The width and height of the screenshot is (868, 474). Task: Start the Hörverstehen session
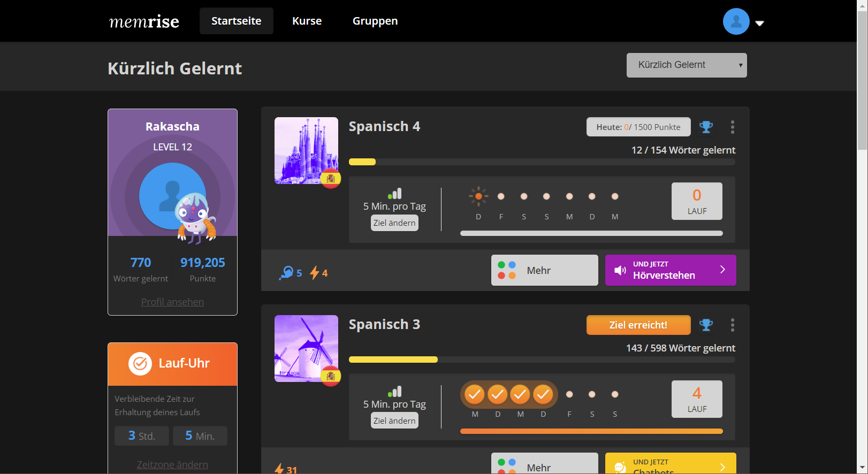[671, 270]
